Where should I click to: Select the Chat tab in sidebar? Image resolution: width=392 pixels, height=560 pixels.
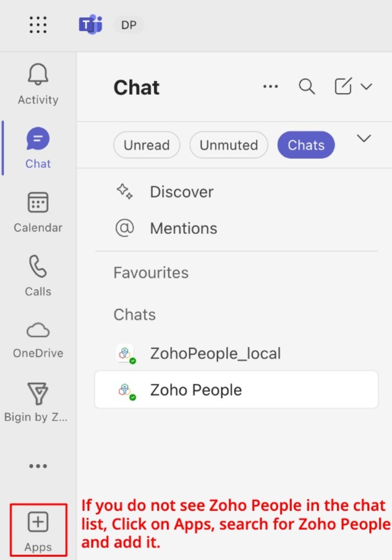coord(38,148)
